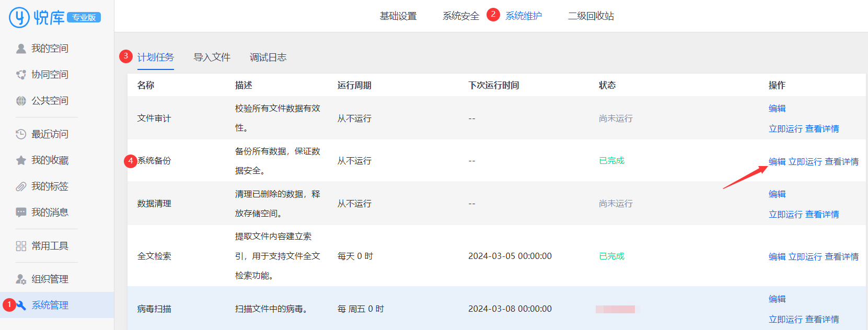Click the 病毒扫描 status progress bar
The width and height of the screenshot is (868, 330).
click(615, 310)
